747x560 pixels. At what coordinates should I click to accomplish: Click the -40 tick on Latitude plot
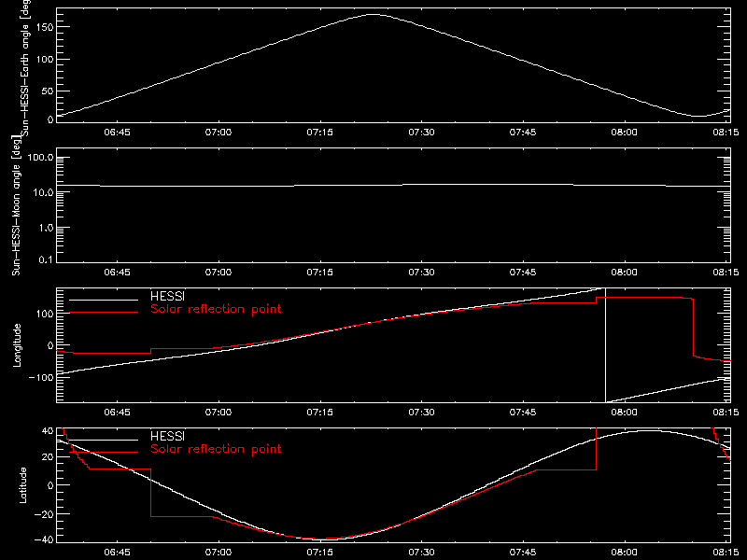44,540
